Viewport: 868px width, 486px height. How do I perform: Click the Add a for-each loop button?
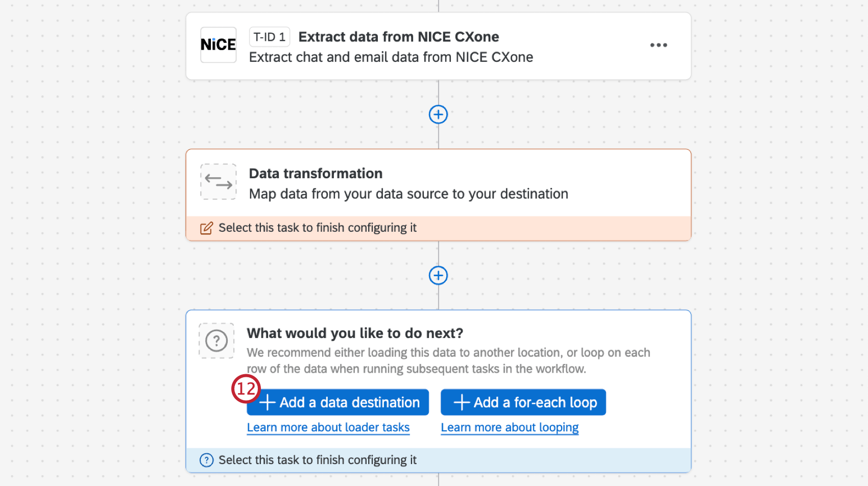tap(523, 402)
